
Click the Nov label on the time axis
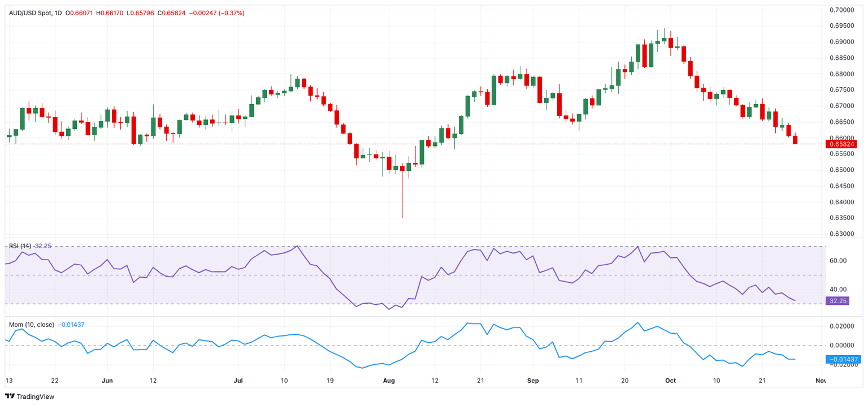pyautogui.click(x=821, y=381)
